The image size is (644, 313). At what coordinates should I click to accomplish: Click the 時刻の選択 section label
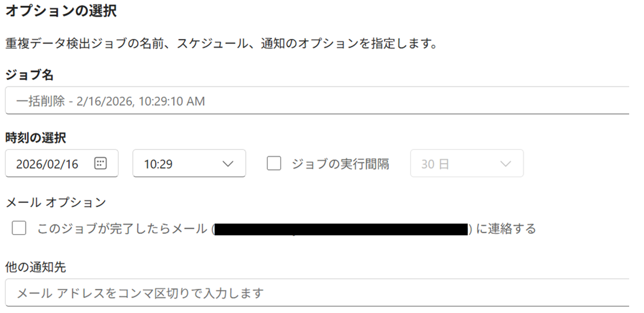point(36,138)
